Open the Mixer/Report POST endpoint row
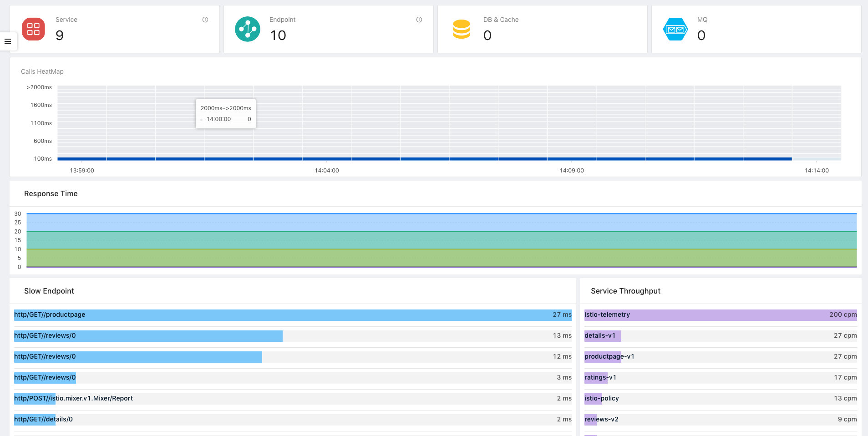This screenshot has height=436, width=868. pyautogui.click(x=73, y=399)
